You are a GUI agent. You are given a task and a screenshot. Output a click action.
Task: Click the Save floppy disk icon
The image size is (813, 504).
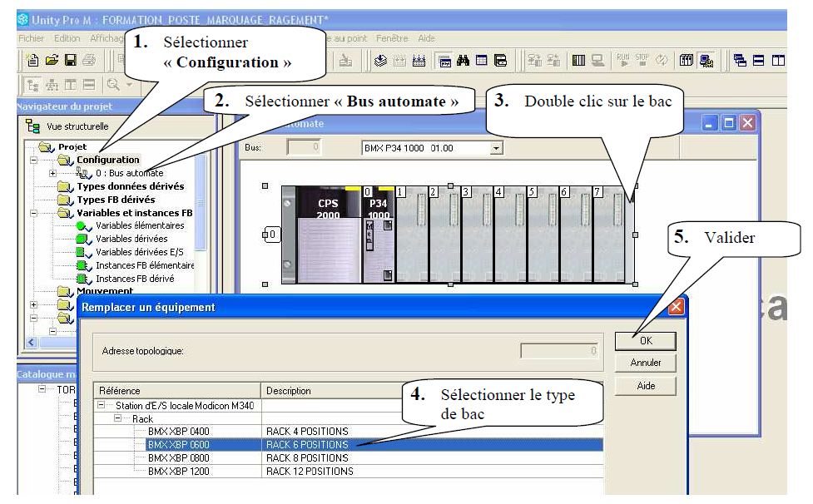[71, 60]
